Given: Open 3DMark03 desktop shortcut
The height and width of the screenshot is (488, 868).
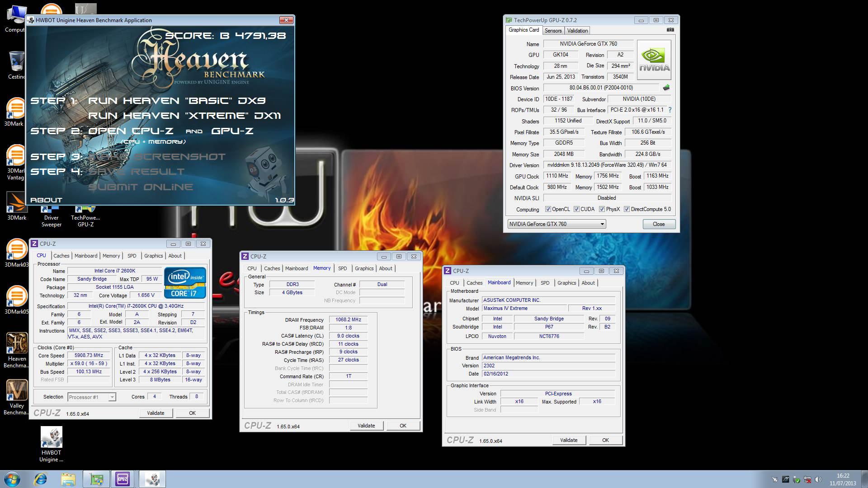Looking at the screenshot, I should 16,253.
